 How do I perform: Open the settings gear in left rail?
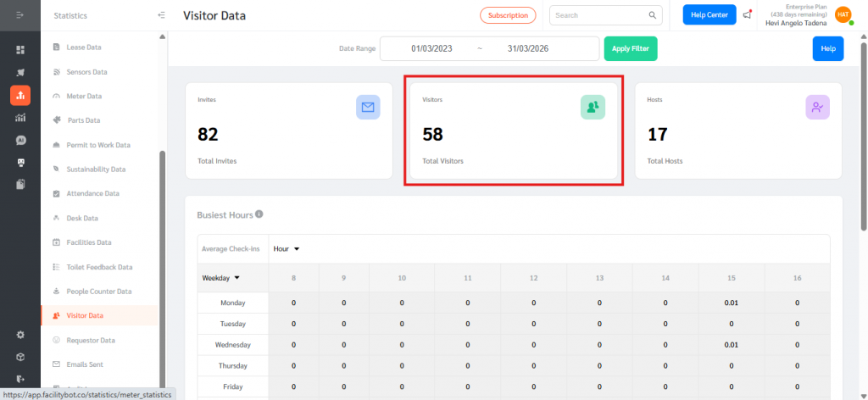click(20, 335)
